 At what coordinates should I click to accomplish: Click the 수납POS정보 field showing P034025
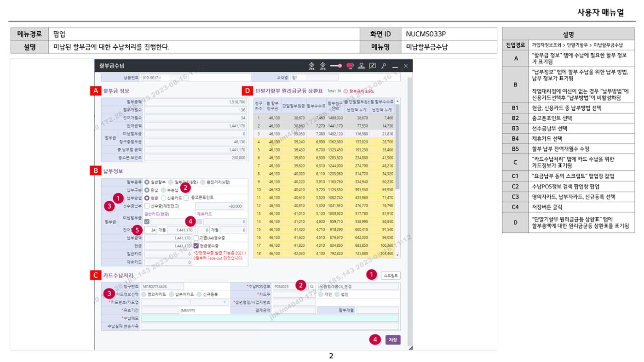pos(291,286)
